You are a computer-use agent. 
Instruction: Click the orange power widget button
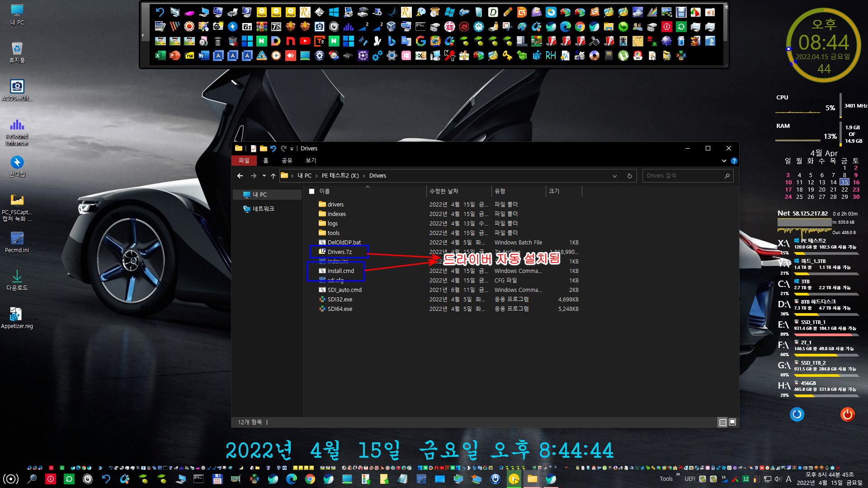pyautogui.click(x=847, y=414)
